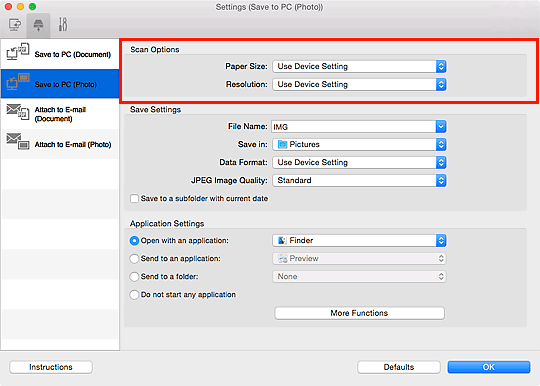Screen dimensions: 540x386
Task: Open the JPEG Image Quality dropdown
Action: pos(359,180)
